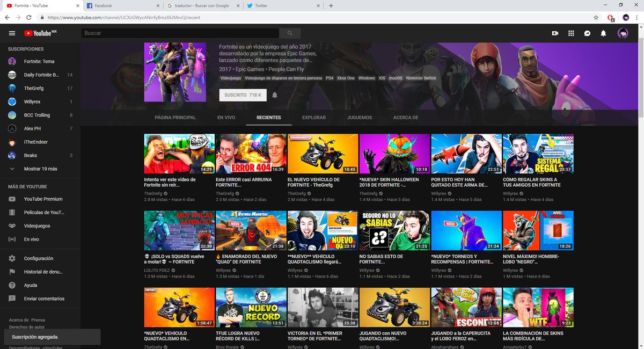The height and width of the screenshot is (349, 644).
Task: Click the search input field
Action: coord(180,33)
